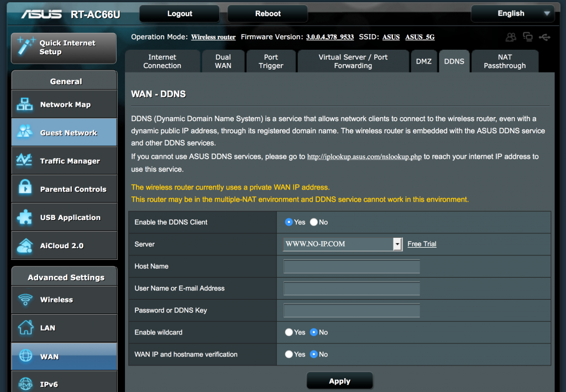The image size is (566, 392).
Task: Disable the DDNS Client with No
Action: point(314,222)
